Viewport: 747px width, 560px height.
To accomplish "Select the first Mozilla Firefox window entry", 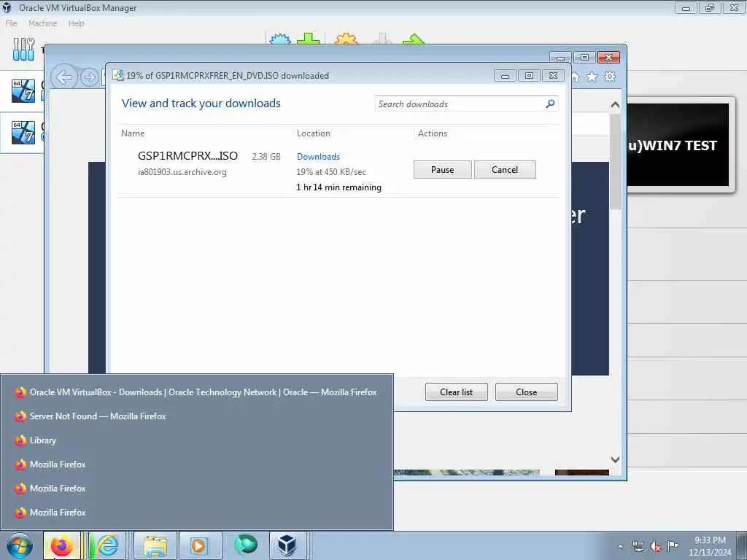I will click(196, 464).
